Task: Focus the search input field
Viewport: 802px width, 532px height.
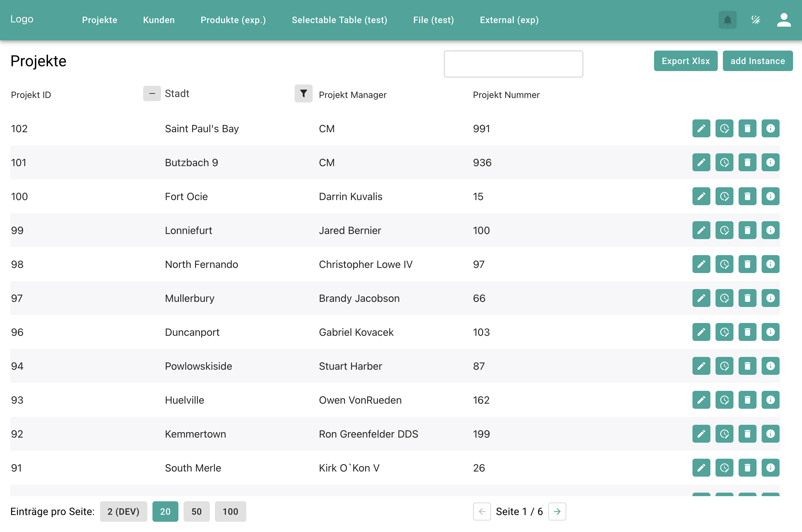Action: point(513,64)
